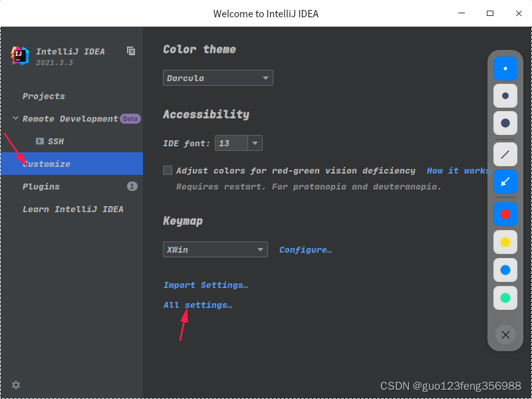The width and height of the screenshot is (532, 399).
Task: Open the IDE font size dropdown arrow
Action: coord(255,143)
